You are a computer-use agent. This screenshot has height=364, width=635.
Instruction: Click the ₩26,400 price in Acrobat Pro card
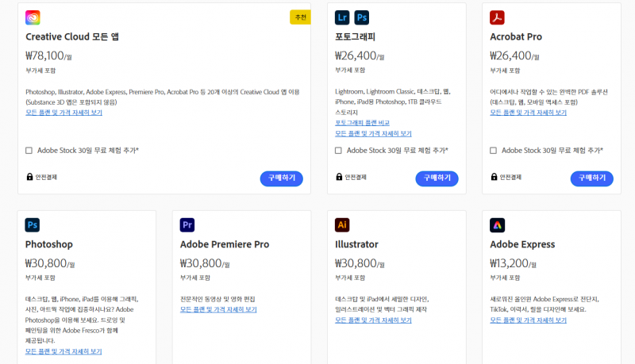[514, 56]
